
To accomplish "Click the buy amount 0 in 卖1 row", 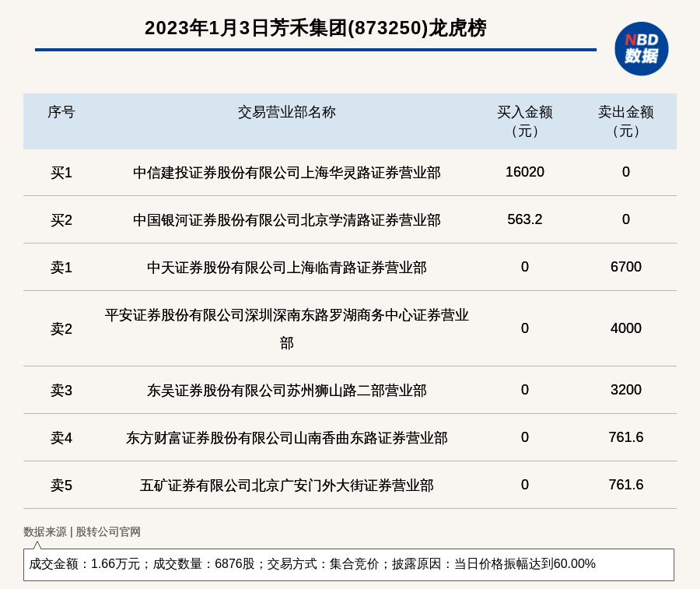I will coord(524,267).
